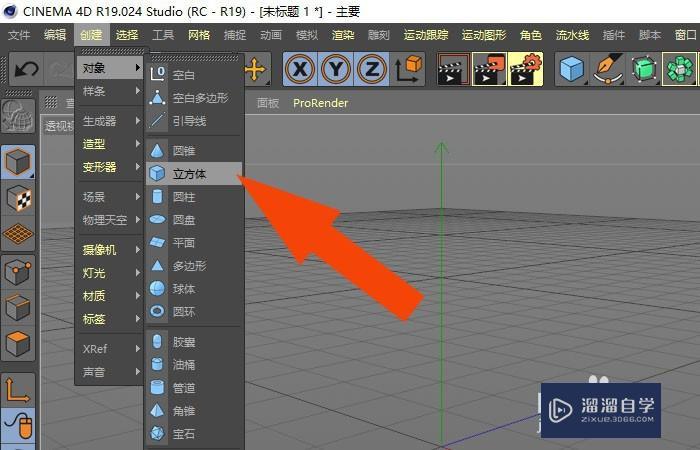Screen dimensions: 700x450
Task: Open the 渲染 menu
Action: [343, 35]
